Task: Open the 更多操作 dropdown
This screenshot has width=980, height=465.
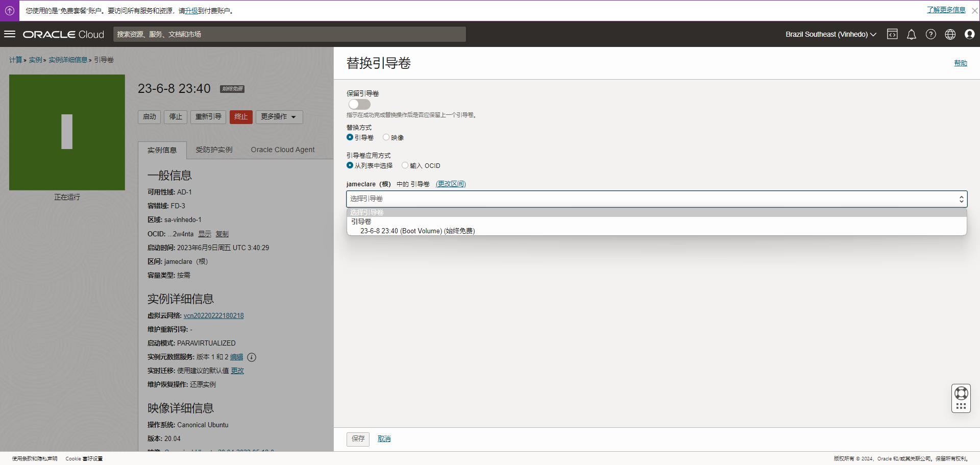Action: (279, 117)
